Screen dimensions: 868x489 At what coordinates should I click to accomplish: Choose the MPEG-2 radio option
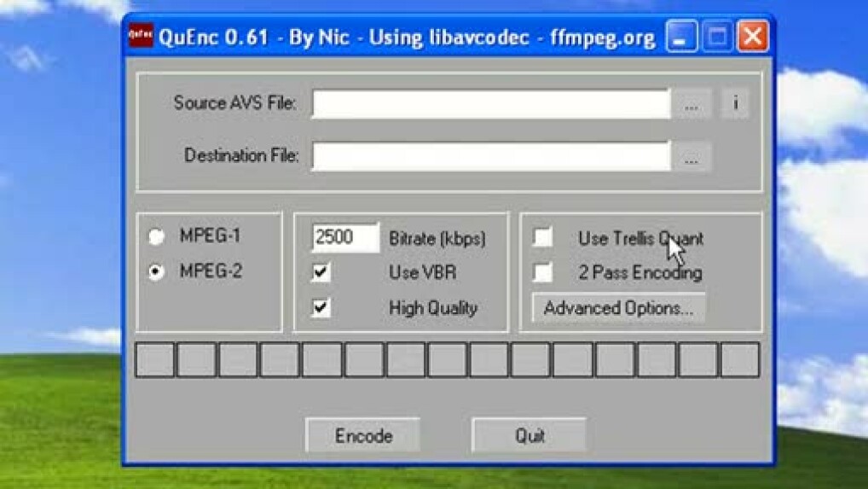coord(157,273)
